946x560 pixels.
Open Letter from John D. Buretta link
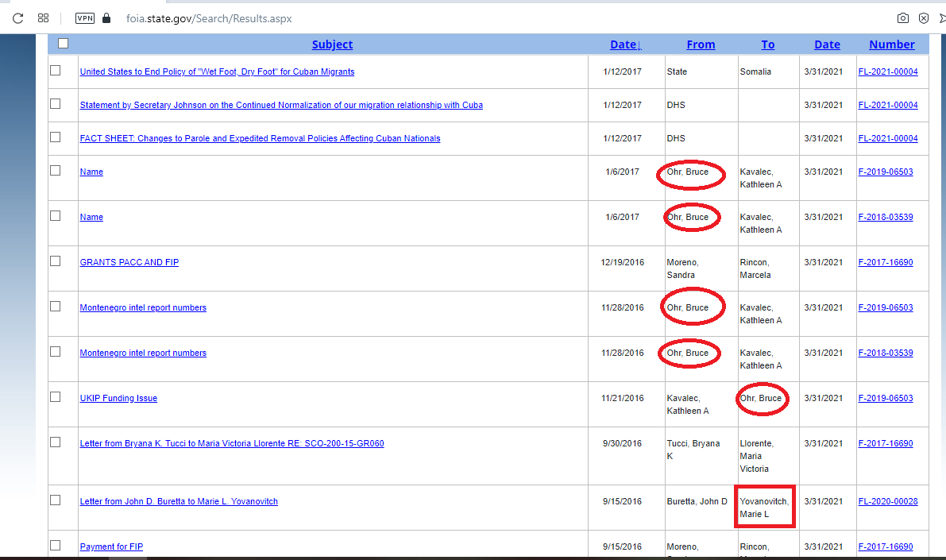pos(179,501)
